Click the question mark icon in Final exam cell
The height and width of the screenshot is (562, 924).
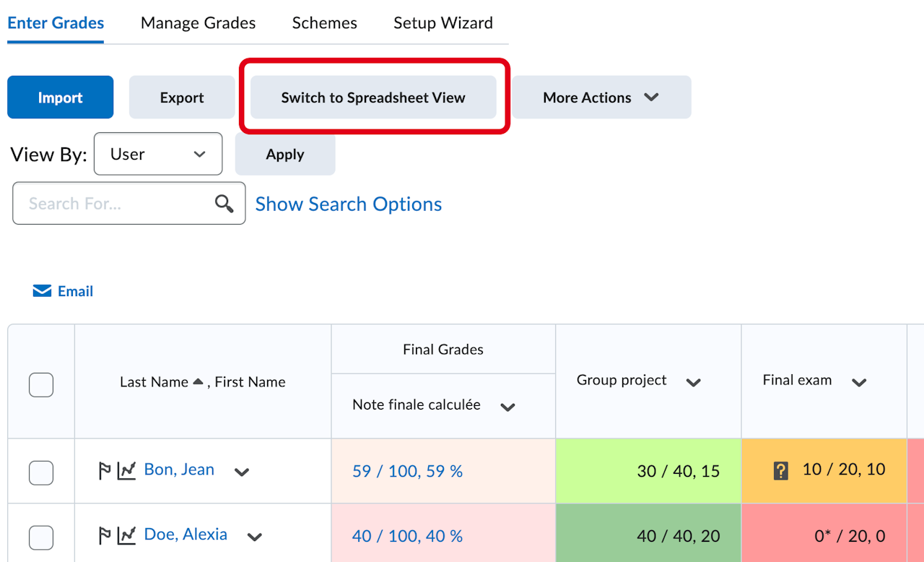[x=780, y=471]
